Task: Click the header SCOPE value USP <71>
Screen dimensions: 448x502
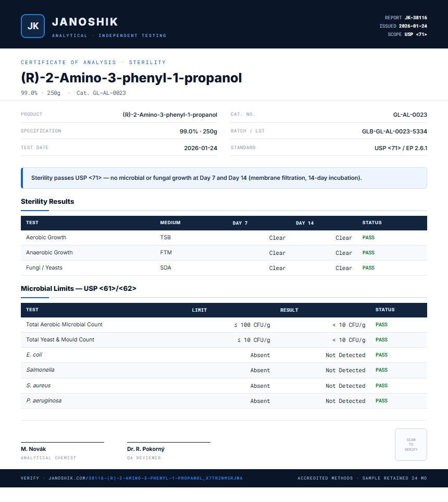Action: pyautogui.click(x=416, y=34)
